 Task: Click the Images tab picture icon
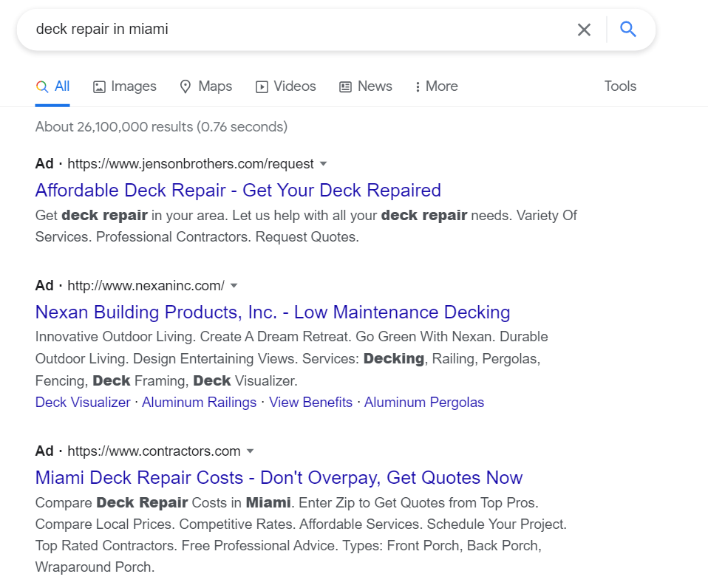pyautogui.click(x=99, y=86)
